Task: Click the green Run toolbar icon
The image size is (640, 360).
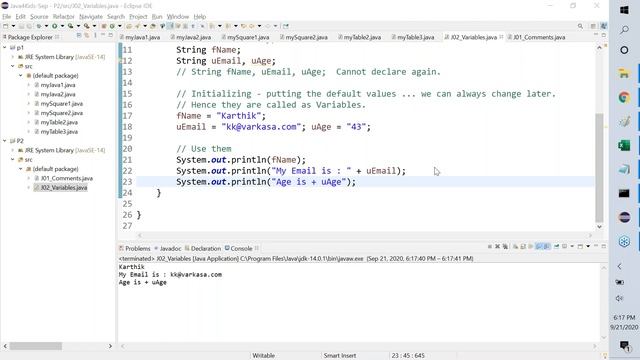Action: (54, 26)
